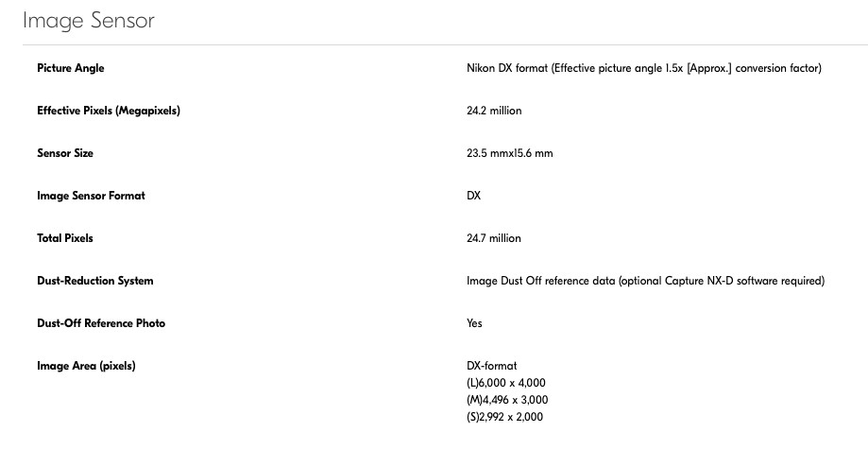Viewport: 868px width, 449px height.
Task: Click the Image Sensor Format label
Action: 91,196
